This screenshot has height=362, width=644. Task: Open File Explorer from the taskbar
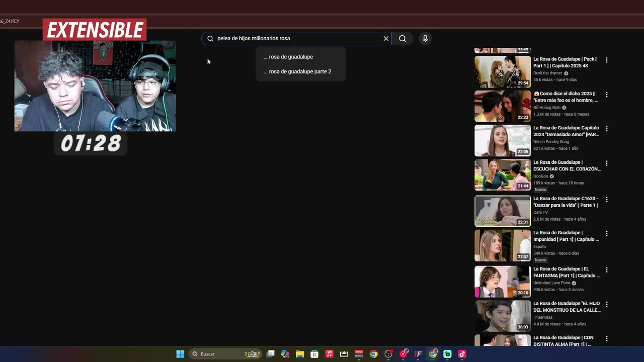click(300, 354)
